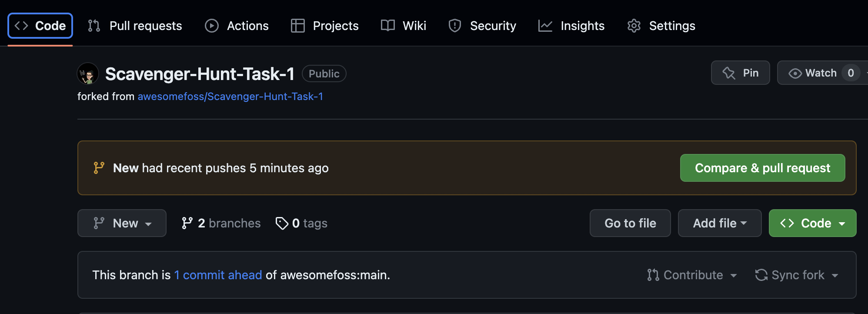The height and width of the screenshot is (314, 868).
Task: Click the Actions play-circle icon
Action: click(212, 26)
